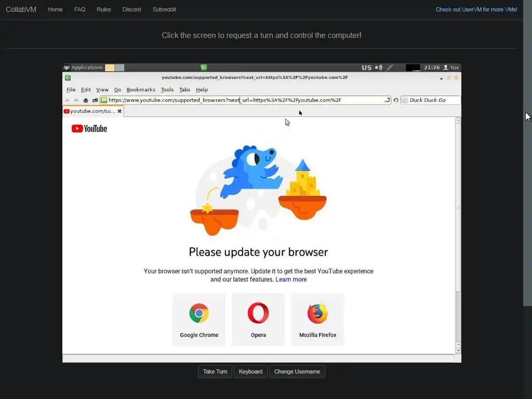Open the Applications menu in VM panel
Image resolution: width=532 pixels, height=399 pixels.
[x=84, y=68]
